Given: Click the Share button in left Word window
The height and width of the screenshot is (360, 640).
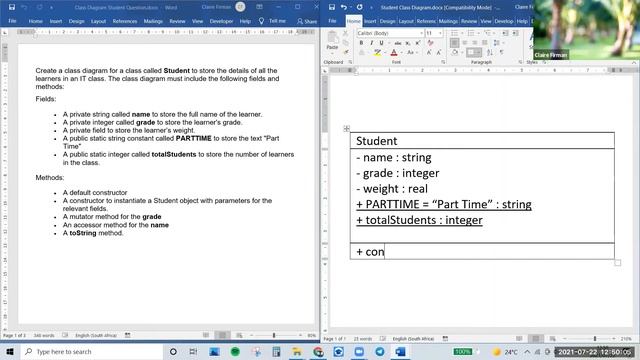Looking at the screenshot, I should (307, 21).
